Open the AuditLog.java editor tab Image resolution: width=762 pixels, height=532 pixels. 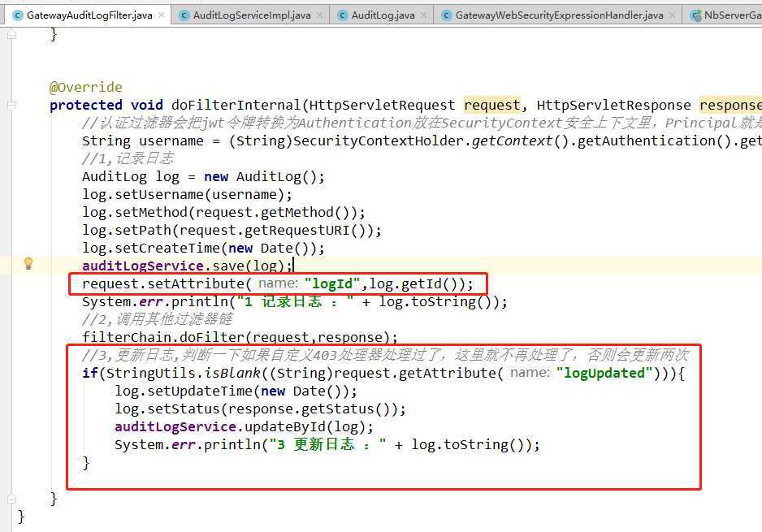coord(383,15)
